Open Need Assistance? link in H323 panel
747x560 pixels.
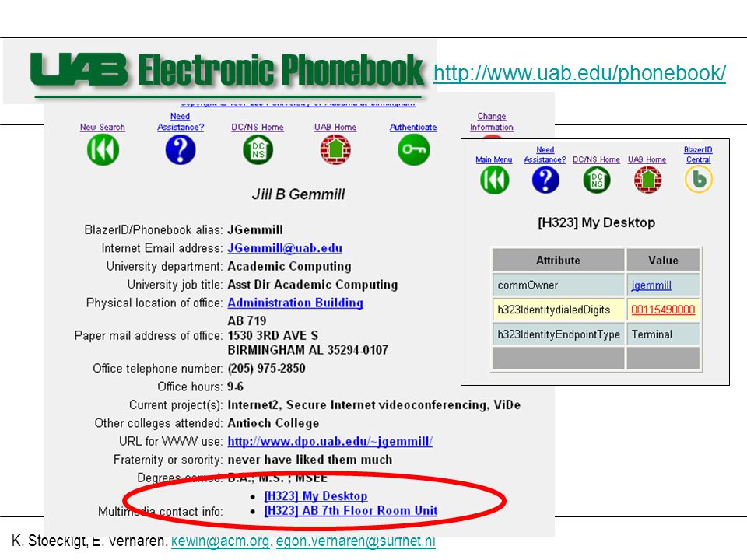(x=545, y=155)
